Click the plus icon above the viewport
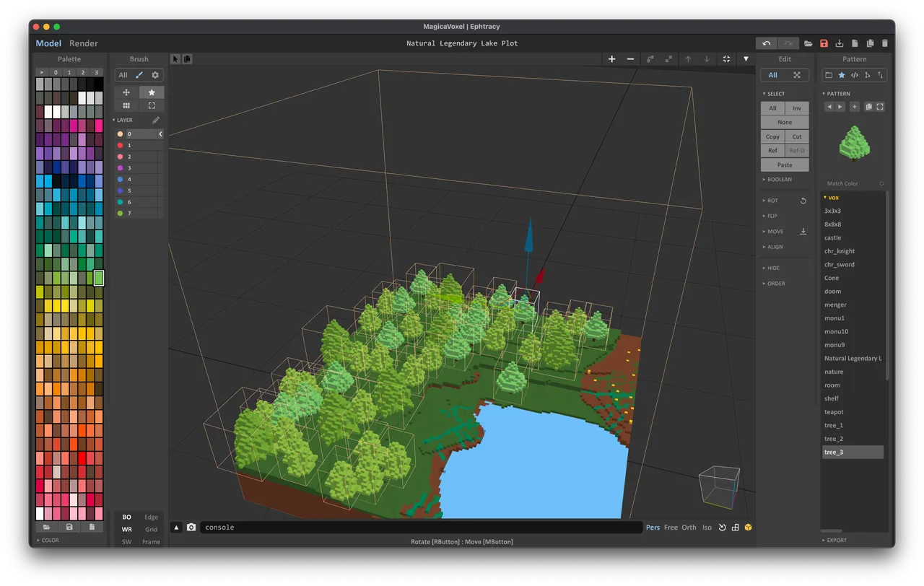Image resolution: width=924 pixels, height=586 pixels. (612, 59)
